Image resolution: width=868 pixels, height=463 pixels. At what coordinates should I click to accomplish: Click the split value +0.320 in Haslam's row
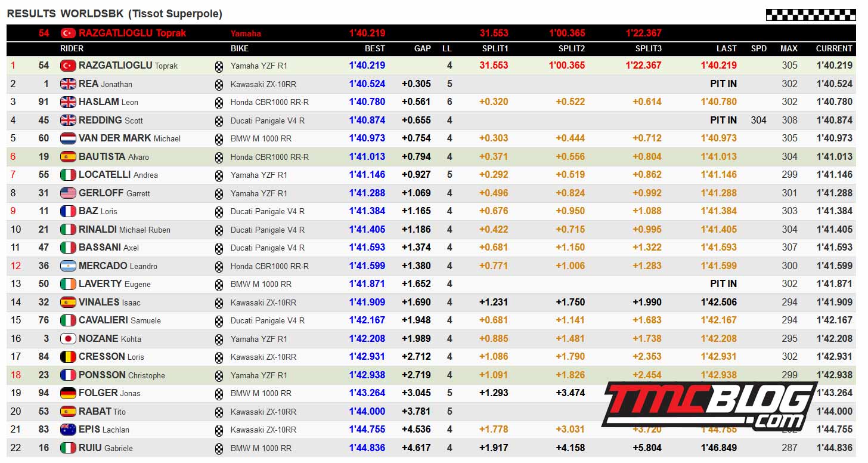[x=494, y=102]
